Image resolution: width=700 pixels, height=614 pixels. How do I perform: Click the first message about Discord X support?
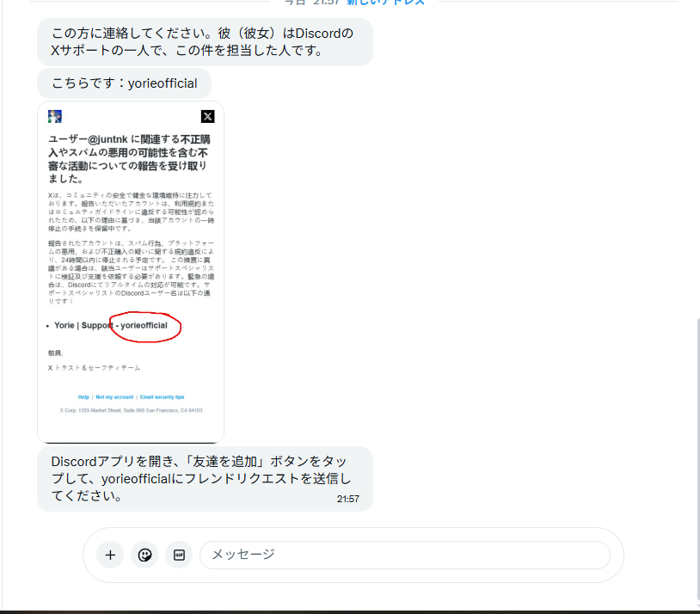(204, 42)
